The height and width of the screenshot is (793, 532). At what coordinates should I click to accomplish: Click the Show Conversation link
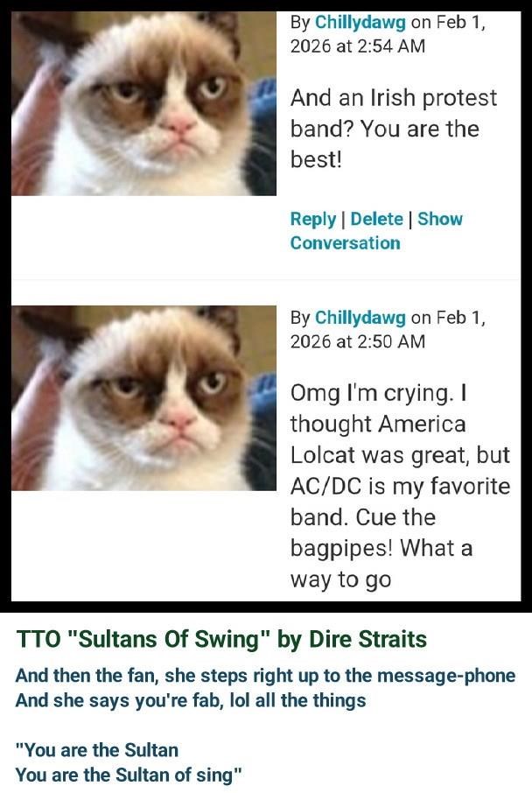click(376, 231)
